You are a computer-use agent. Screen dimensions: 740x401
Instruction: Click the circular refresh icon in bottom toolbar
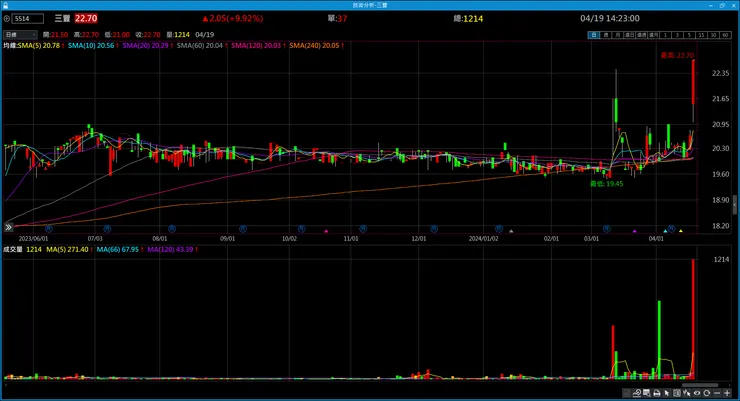[706, 393]
